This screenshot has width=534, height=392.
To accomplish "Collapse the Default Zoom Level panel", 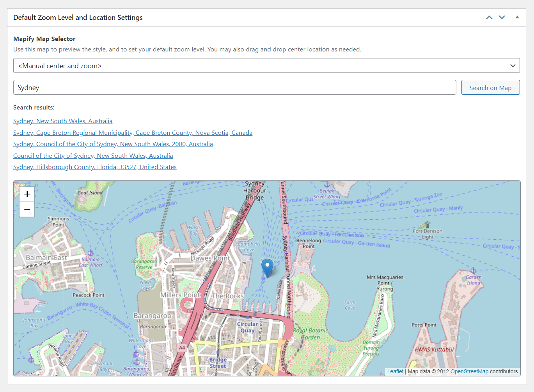I will pos(517,17).
